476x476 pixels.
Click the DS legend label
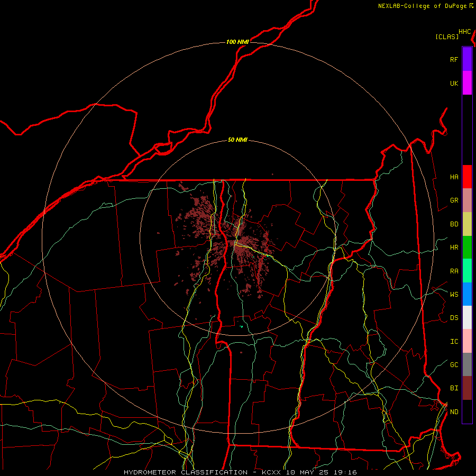454,318
